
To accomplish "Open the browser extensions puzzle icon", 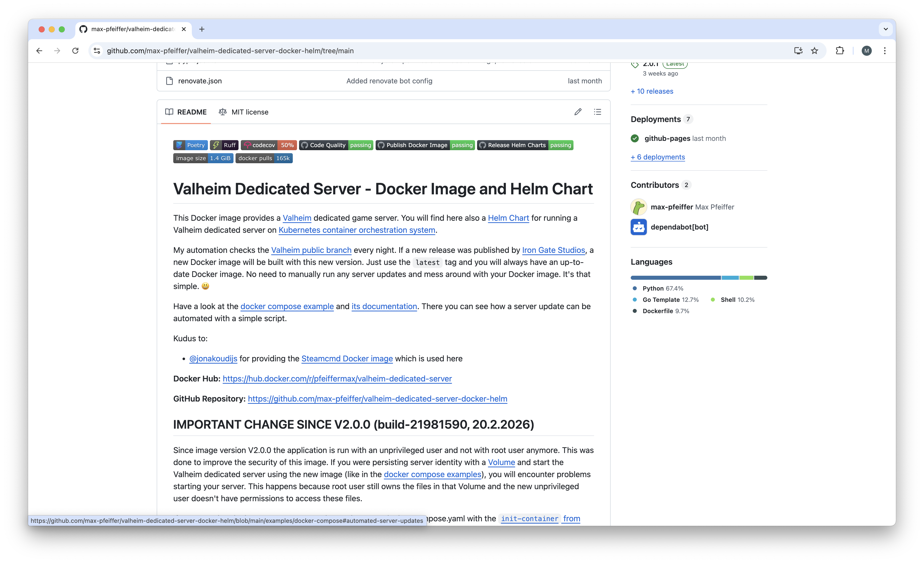I will tap(840, 51).
